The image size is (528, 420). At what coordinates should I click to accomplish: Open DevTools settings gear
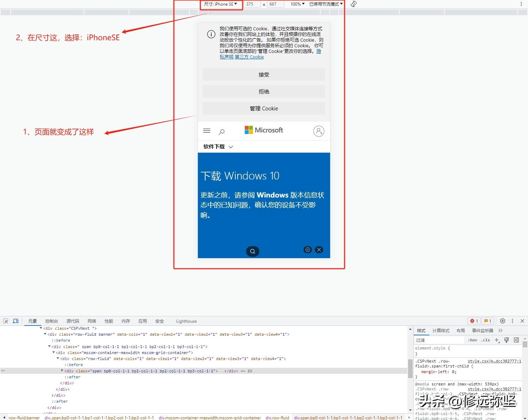[503, 321]
